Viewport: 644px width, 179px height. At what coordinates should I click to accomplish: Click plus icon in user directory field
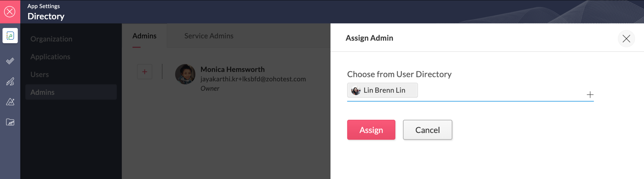tap(590, 95)
